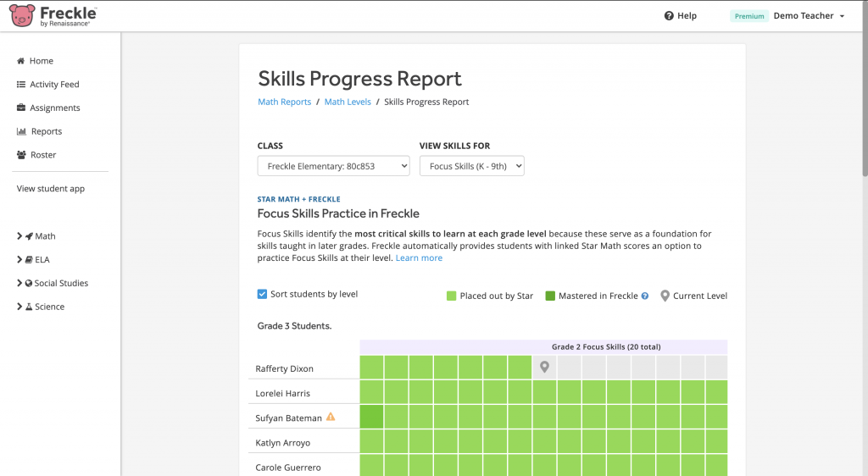Image resolution: width=868 pixels, height=476 pixels.
Task: Click Sufyan Bateman's dark green mastered cell
Action: point(371,417)
